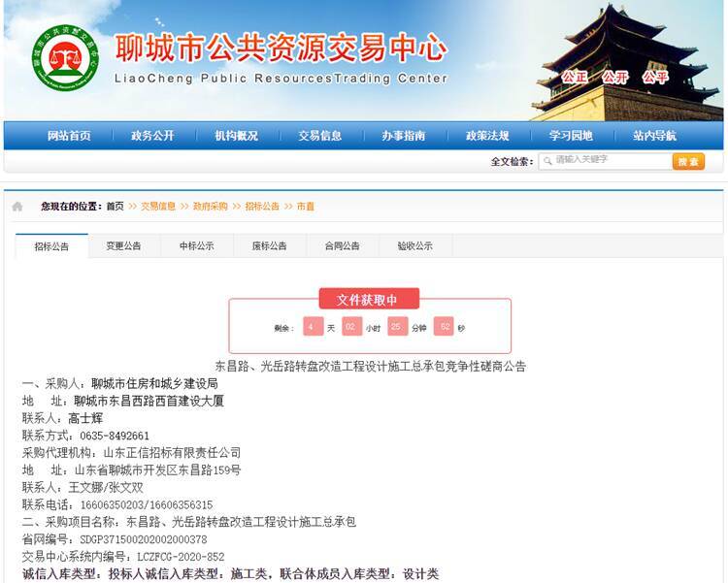
Task: Open the 网站首页 navigation item
Action: click(69, 136)
